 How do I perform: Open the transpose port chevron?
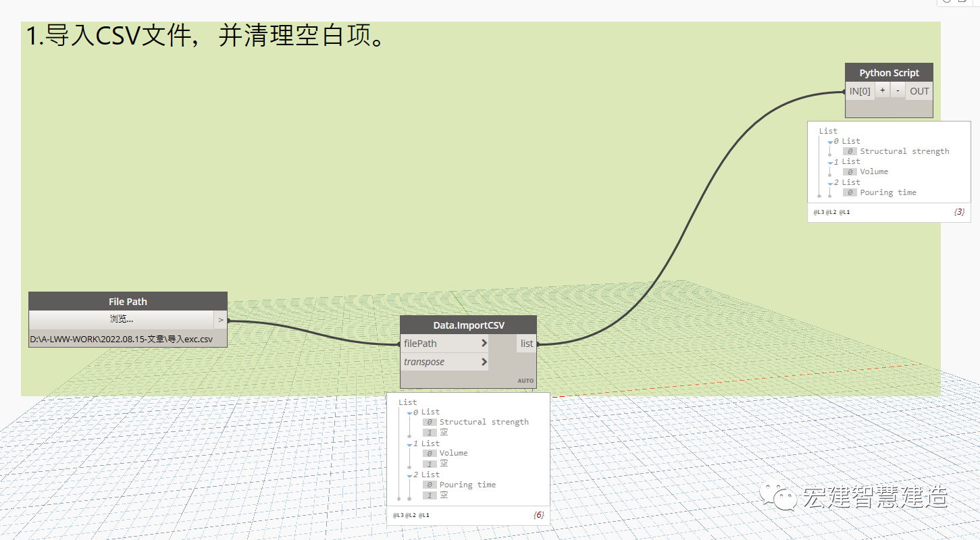coord(484,362)
